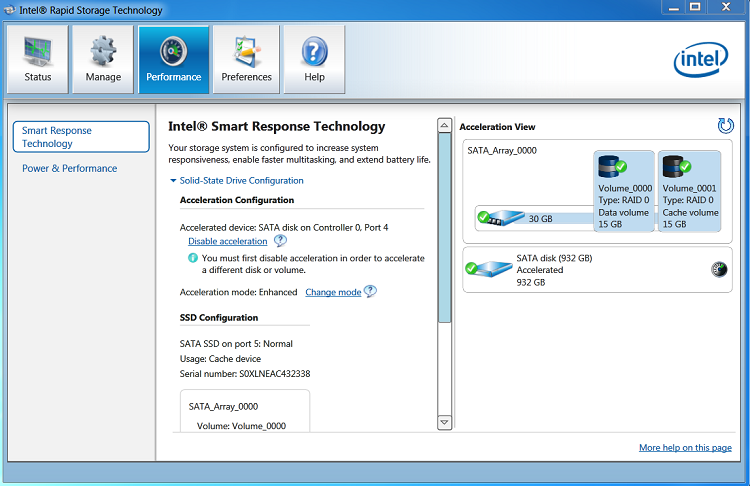Click the scrollbar up arrow
Viewport: 750px width, 486px height.
[445, 126]
